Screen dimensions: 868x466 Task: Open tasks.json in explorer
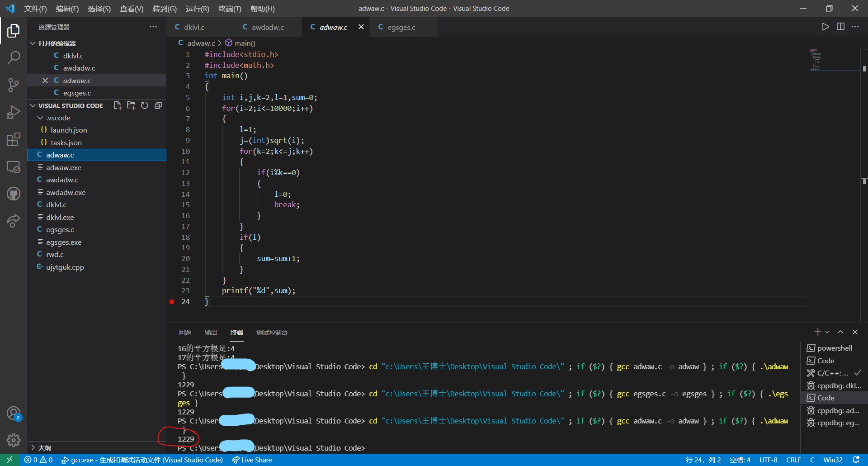coord(97,143)
